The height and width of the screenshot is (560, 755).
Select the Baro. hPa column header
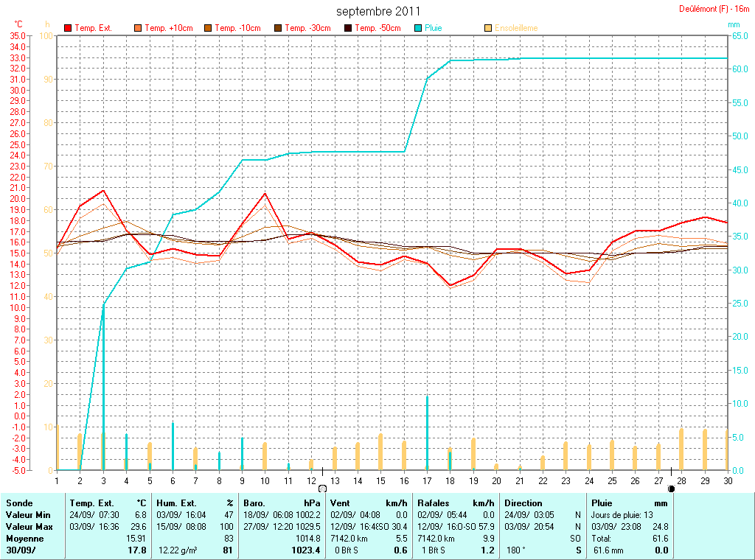[283, 503]
